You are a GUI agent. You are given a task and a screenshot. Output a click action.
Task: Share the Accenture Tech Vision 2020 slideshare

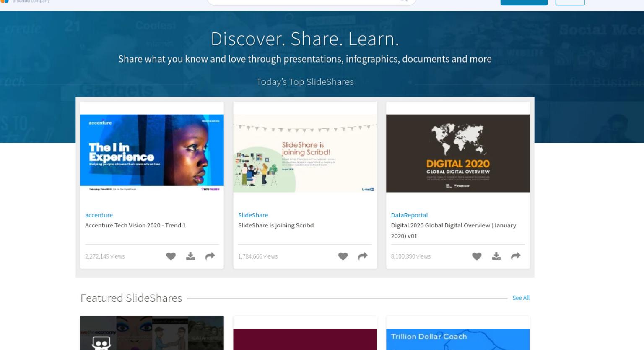(210, 256)
